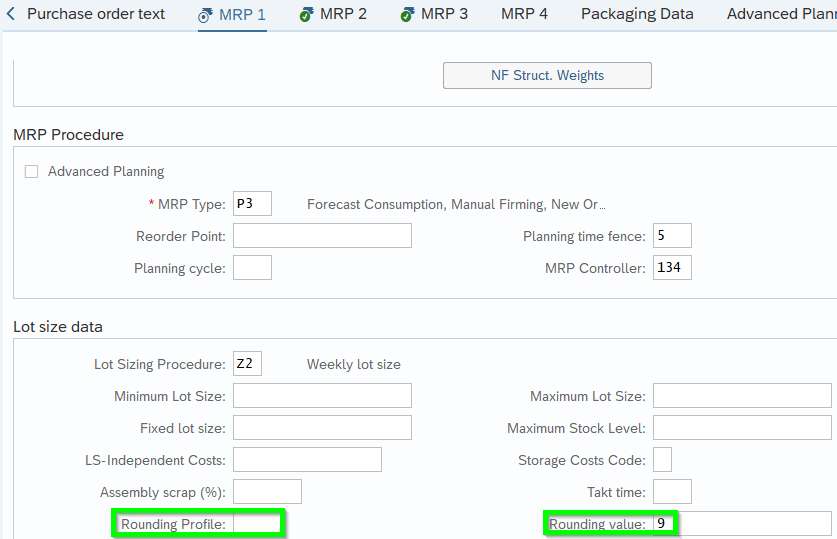837x539 pixels.
Task: Go to the Packaging Data tab
Action: pyautogui.click(x=637, y=14)
